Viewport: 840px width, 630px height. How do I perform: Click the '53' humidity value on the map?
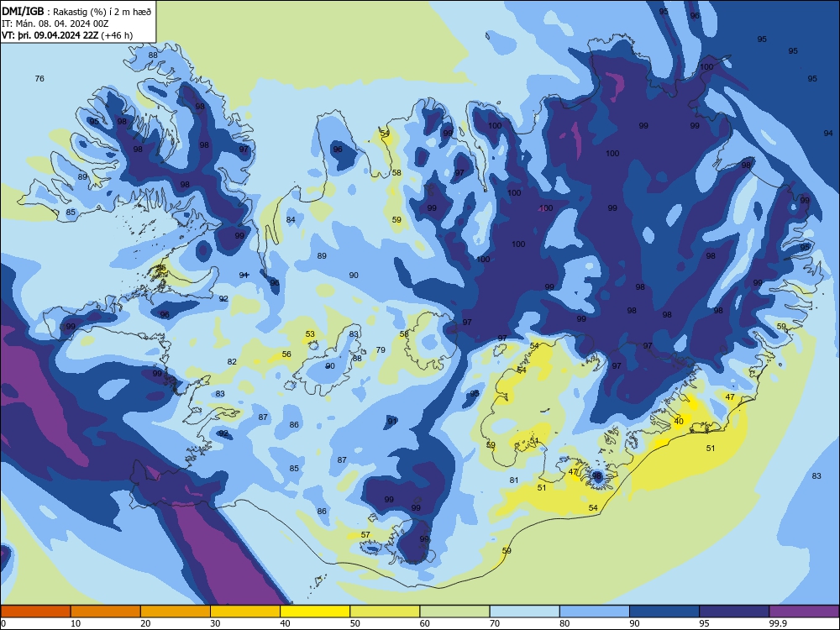tap(310, 333)
